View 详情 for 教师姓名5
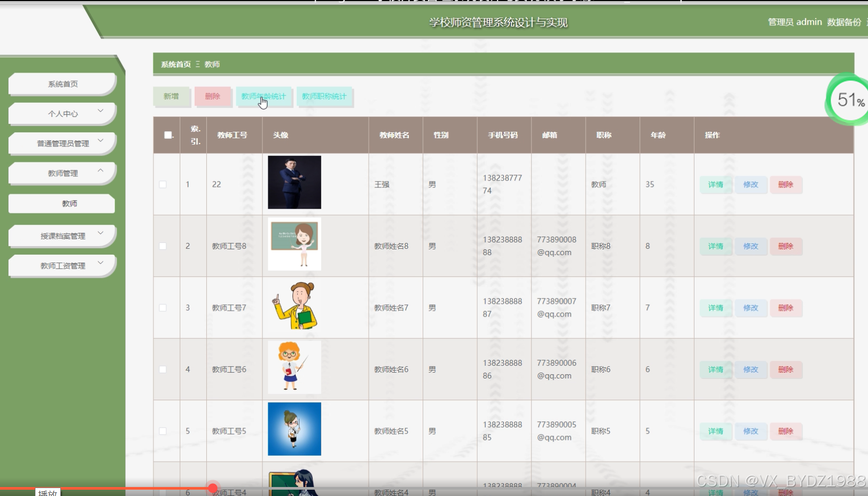The image size is (868, 496). (x=716, y=431)
